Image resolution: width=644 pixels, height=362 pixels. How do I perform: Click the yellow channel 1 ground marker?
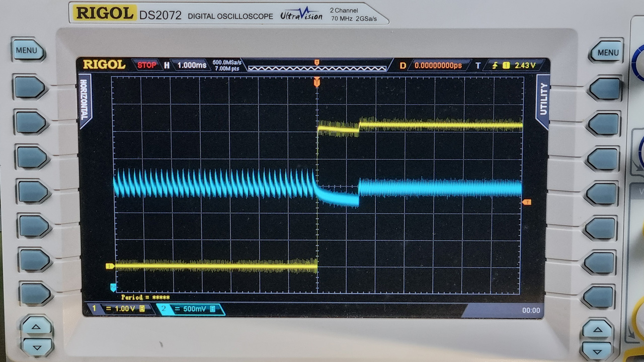(109, 266)
